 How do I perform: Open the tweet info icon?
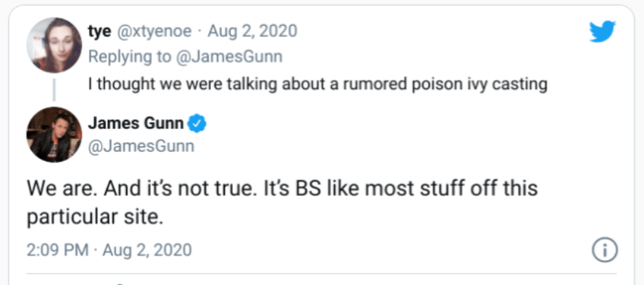pyautogui.click(x=604, y=250)
